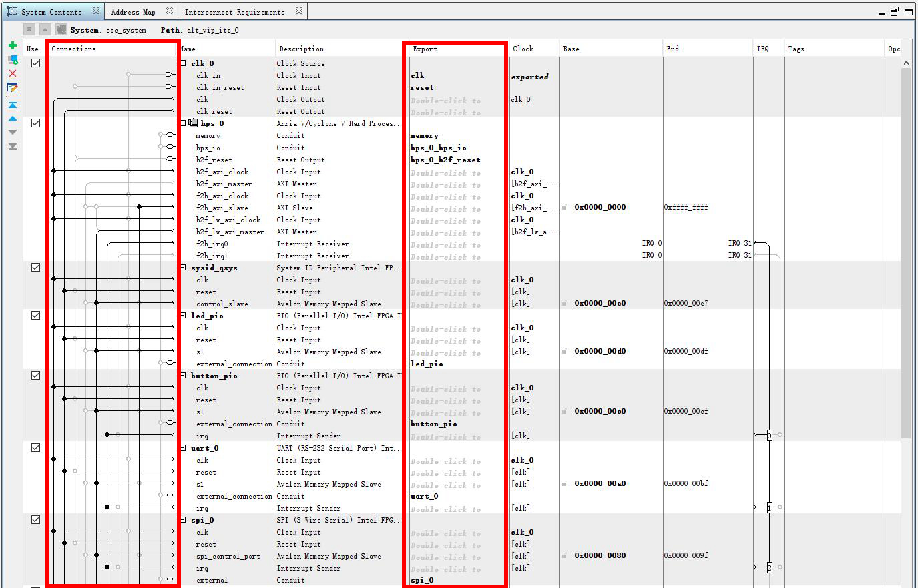Close the Address Map tab via its X
Viewport: 918px width, 588px height.
tap(169, 11)
